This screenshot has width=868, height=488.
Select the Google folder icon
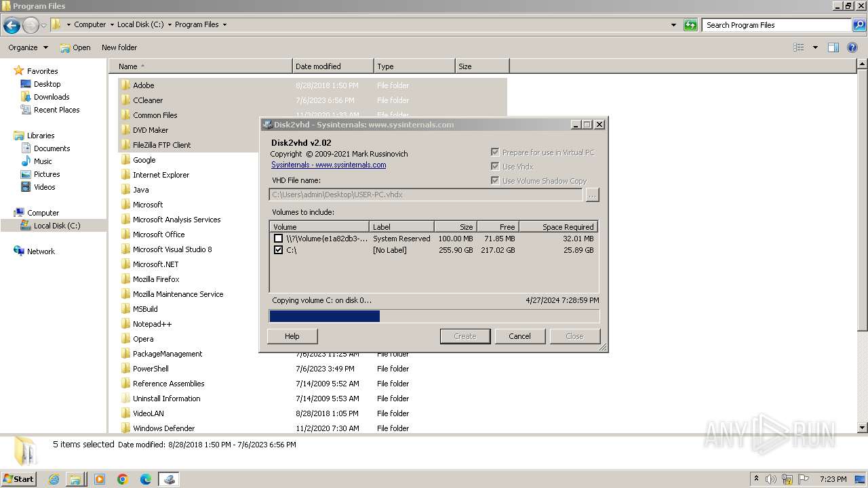coord(126,160)
